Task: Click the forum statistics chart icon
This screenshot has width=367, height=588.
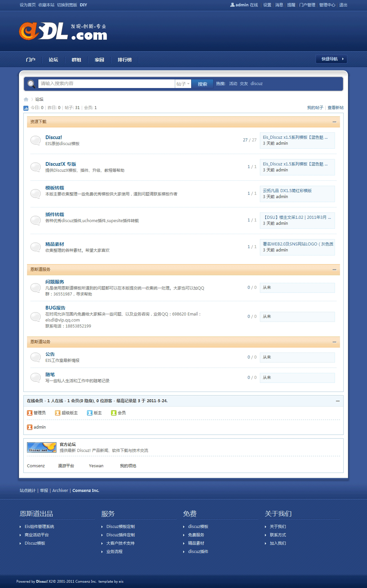Action: click(26, 108)
